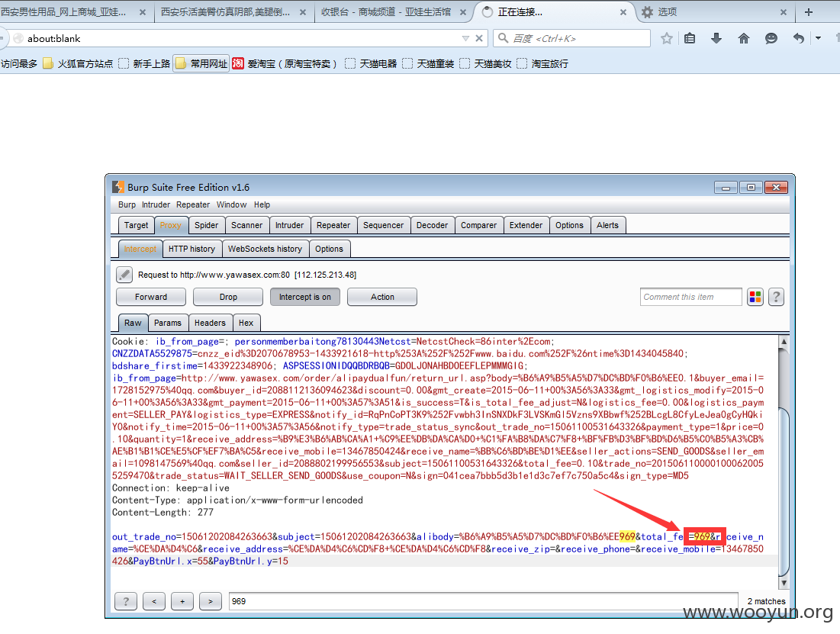
Task: Open the 火狐官方站点 bookmark folder
Action: tap(79, 64)
